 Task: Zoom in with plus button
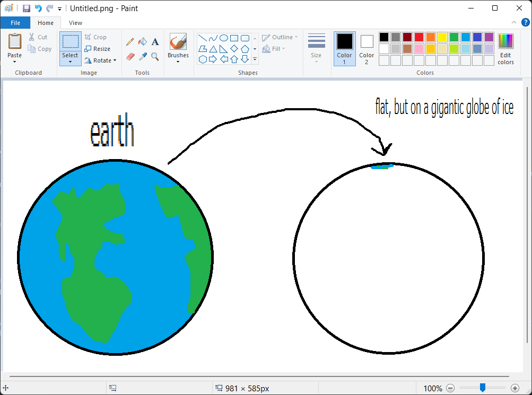click(x=514, y=388)
